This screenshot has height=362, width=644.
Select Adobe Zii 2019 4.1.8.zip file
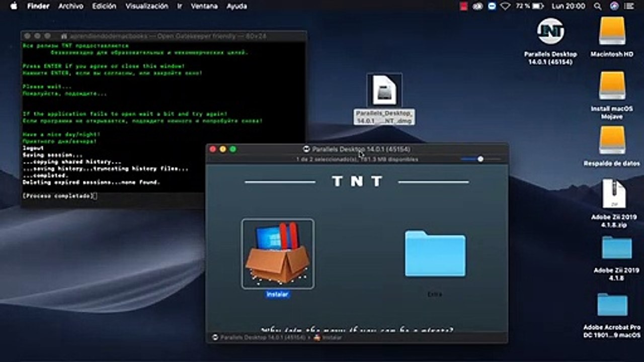point(614,195)
